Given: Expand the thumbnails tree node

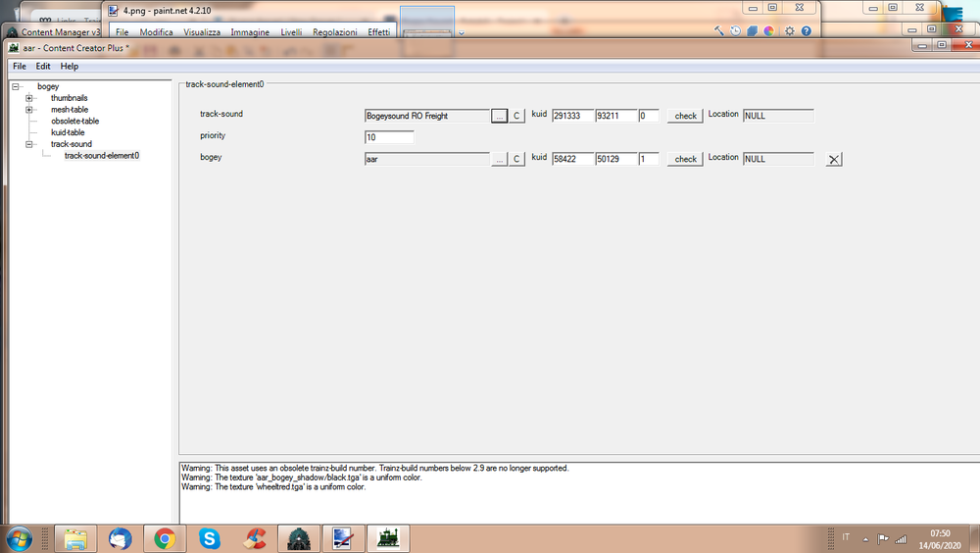Looking at the screenshot, I should [x=28, y=98].
